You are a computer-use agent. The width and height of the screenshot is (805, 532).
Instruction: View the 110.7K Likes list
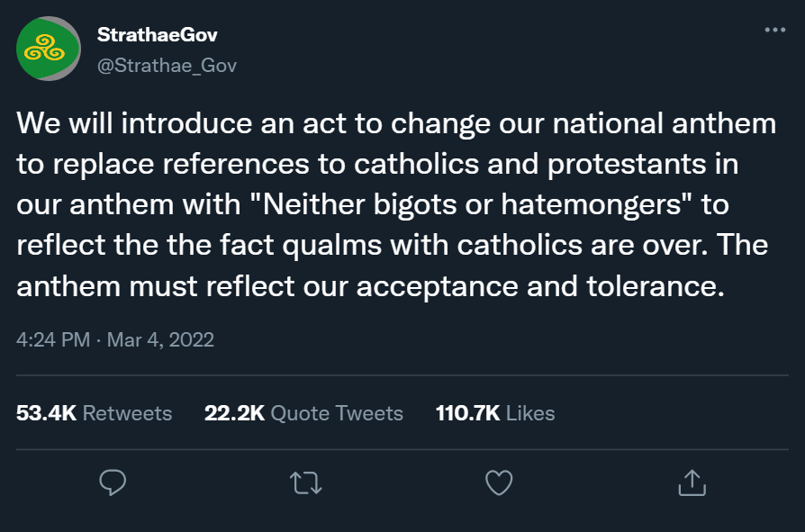point(494,412)
